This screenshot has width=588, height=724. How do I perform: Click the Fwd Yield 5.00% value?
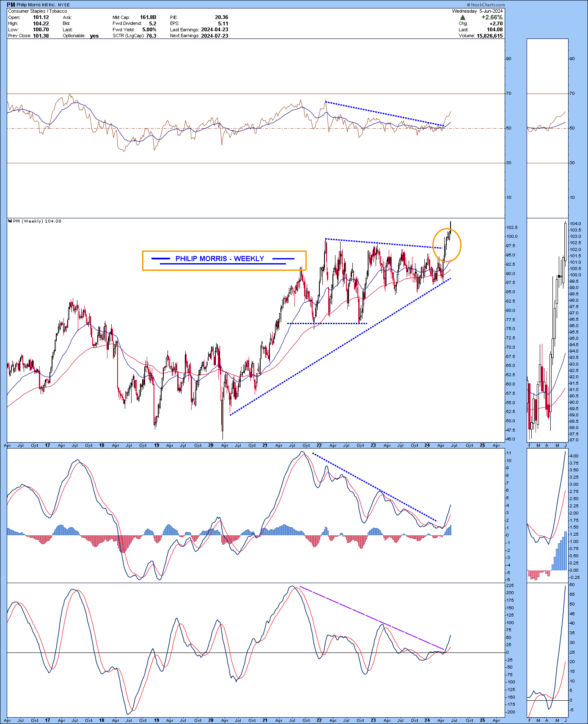149,30
